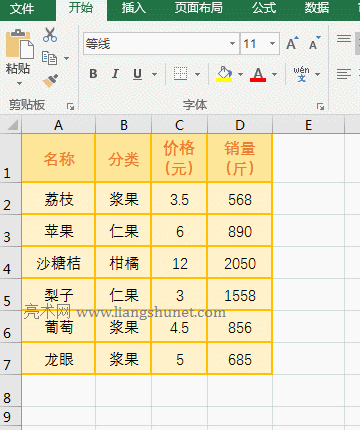Open the font size dropdown arrow
Screen dimensions: 360x430
click(x=272, y=44)
